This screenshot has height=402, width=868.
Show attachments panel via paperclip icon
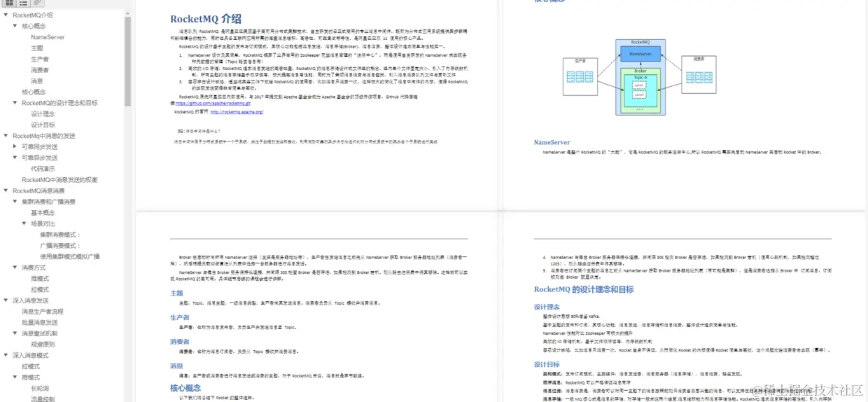coord(38,4)
